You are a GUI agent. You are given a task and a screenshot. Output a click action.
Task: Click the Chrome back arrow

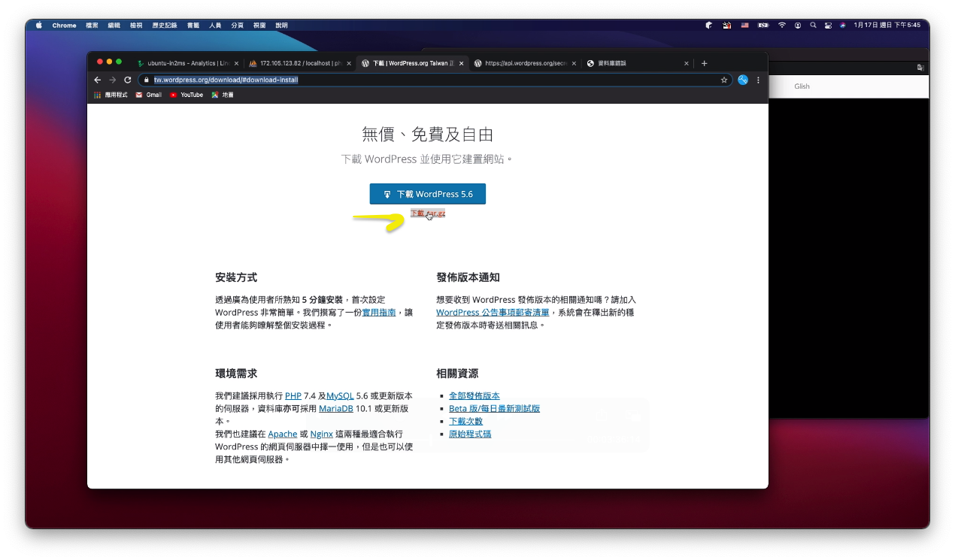coord(97,80)
